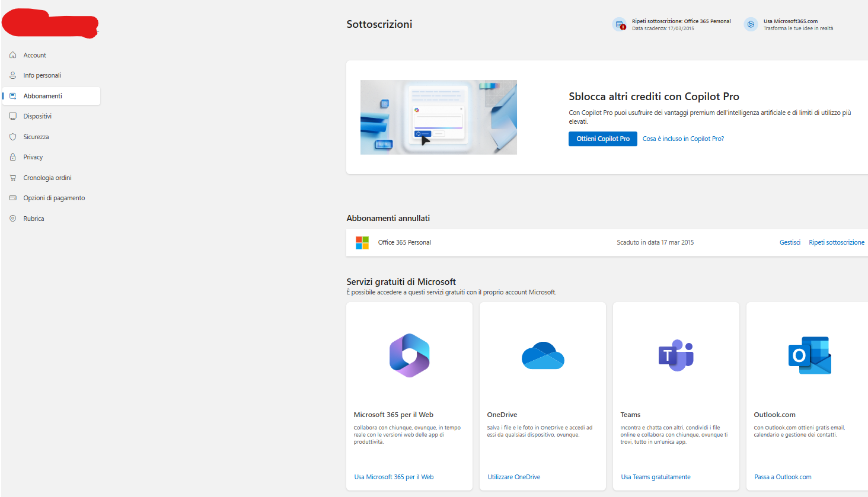Click the Cronologia ordini cart icon

coord(13,178)
